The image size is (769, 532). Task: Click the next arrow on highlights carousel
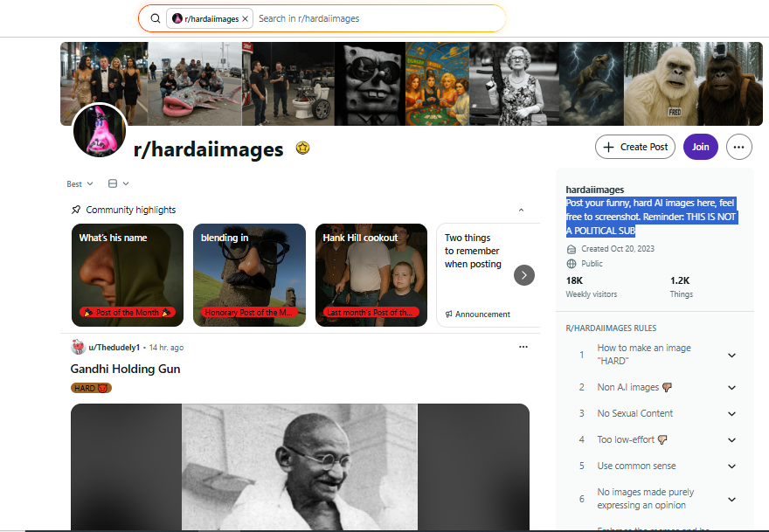pos(523,275)
